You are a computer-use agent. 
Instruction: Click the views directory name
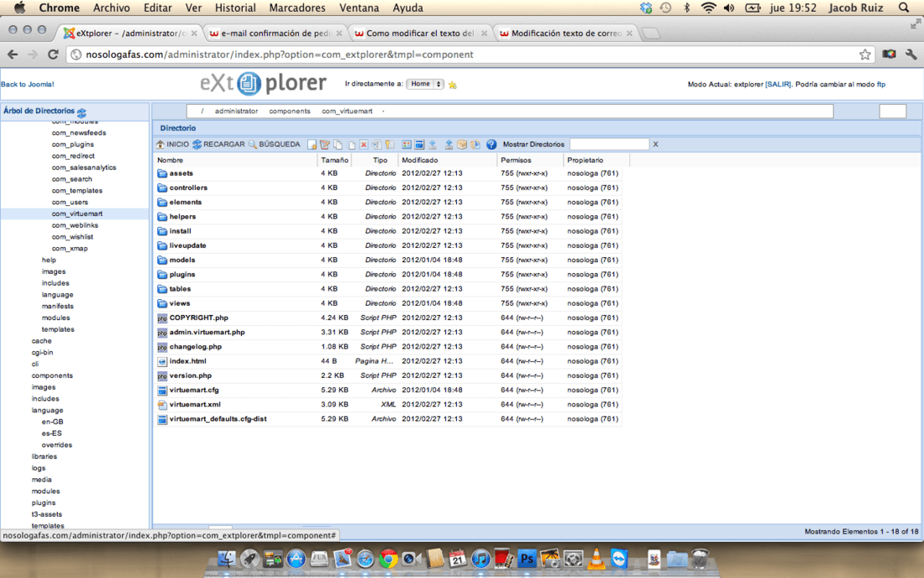[x=180, y=303]
